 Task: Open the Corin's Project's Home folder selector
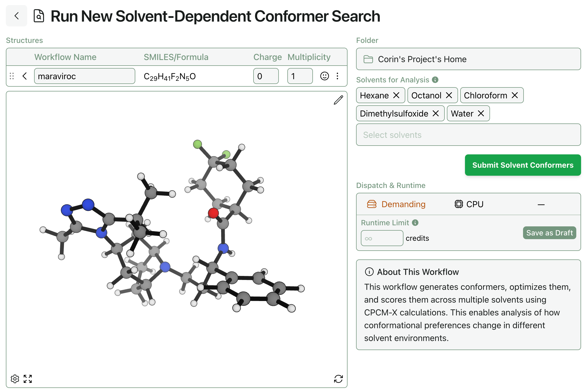468,59
